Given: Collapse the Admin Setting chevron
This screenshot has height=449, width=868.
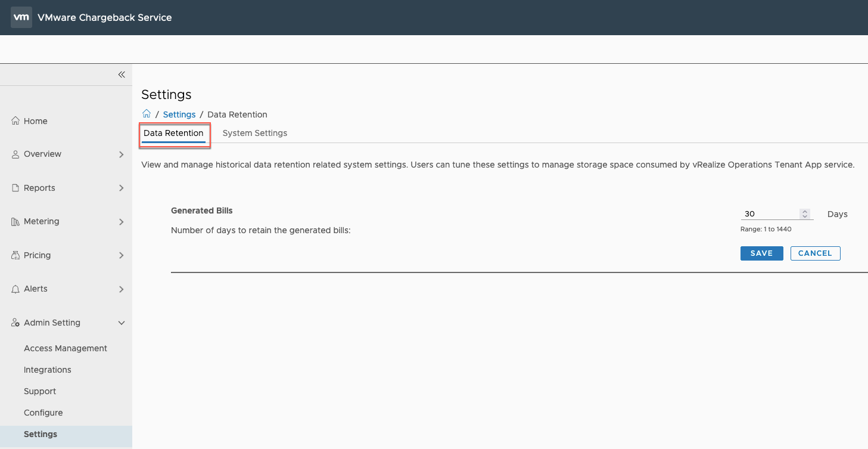Looking at the screenshot, I should [122, 323].
